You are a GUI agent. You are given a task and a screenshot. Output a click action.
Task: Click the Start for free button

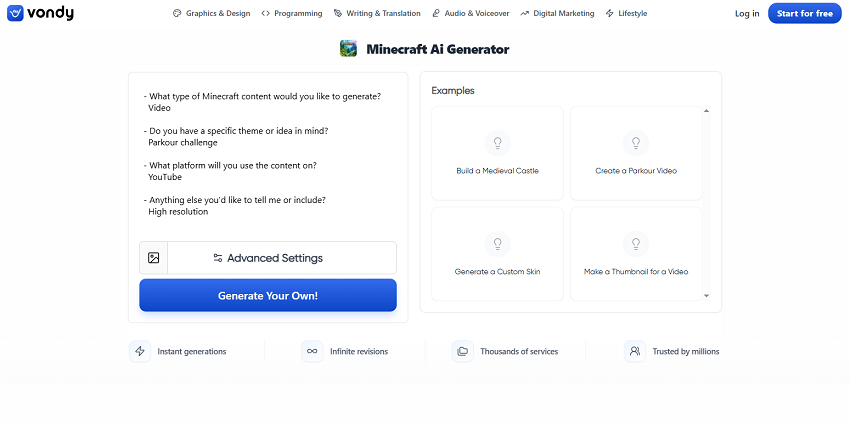pos(804,14)
